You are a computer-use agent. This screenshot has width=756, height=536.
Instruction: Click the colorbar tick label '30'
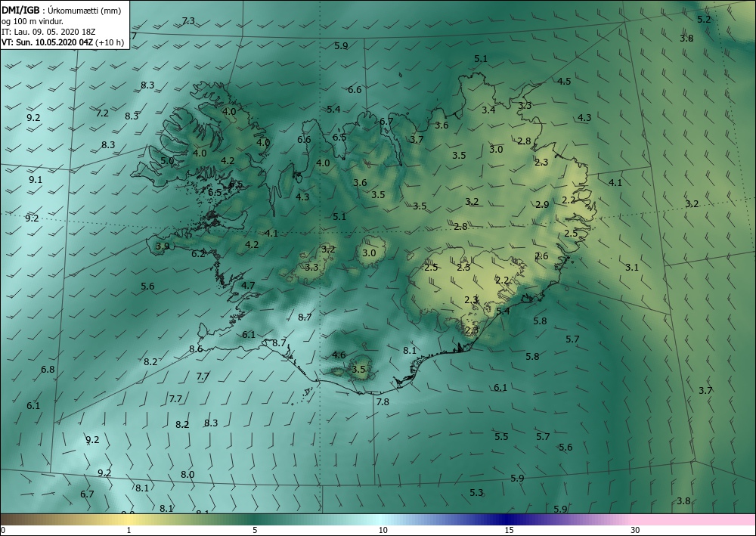tap(636, 531)
